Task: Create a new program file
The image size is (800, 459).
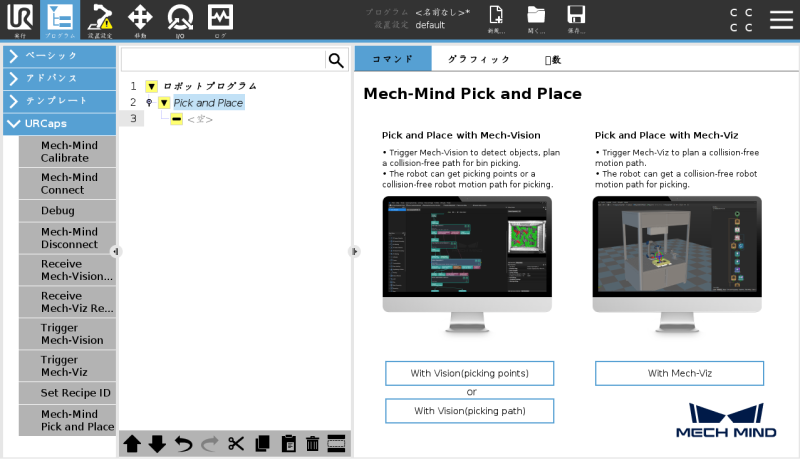Action: [x=496, y=19]
